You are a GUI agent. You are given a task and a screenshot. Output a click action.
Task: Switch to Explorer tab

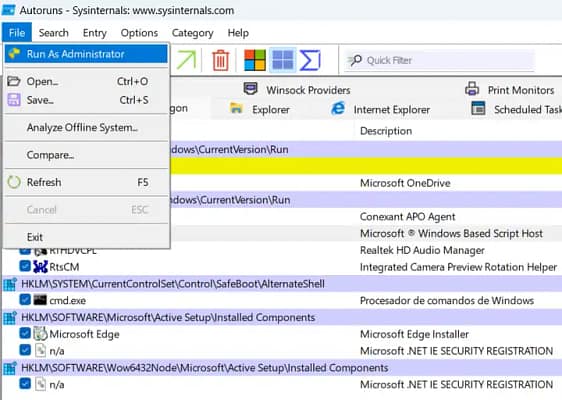pyautogui.click(x=260, y=109)
